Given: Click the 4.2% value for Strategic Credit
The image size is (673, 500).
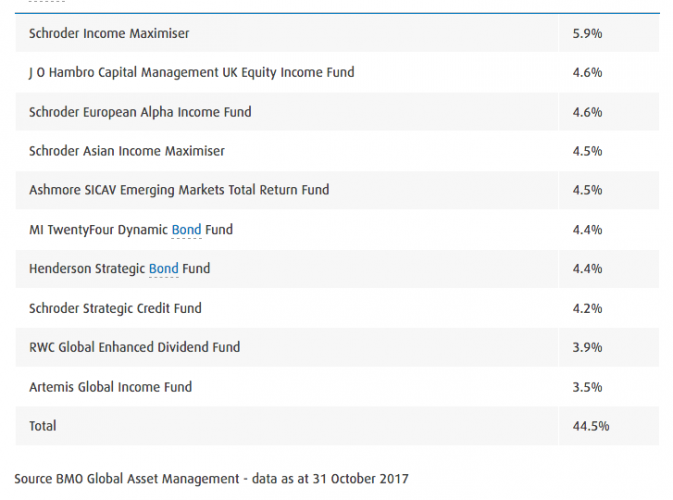Looking at the screenshot, I should click(x=587, y=308).
